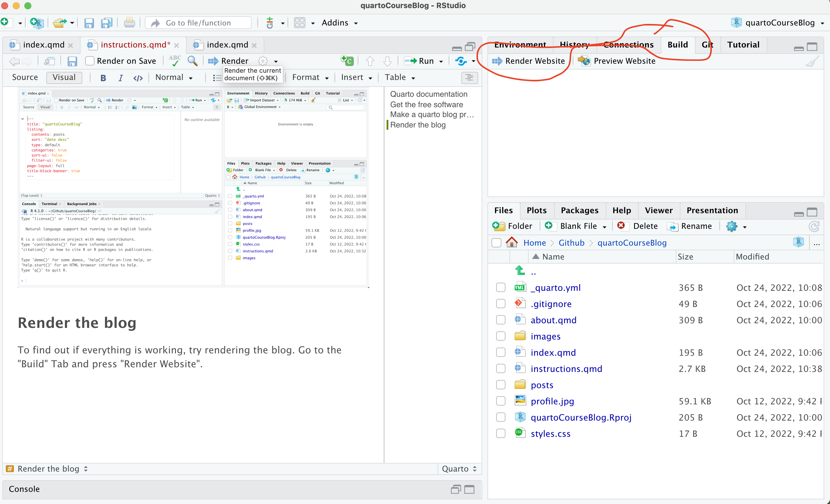Screen dimensions: 830x504
Task: Click the spell check ABC icon
Action: tap(175, 61)
